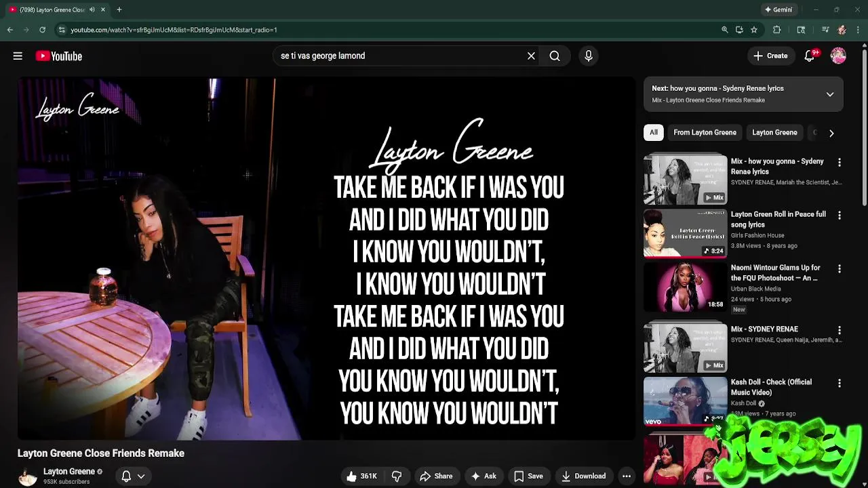View site information for youtube.com

(62, 30)
